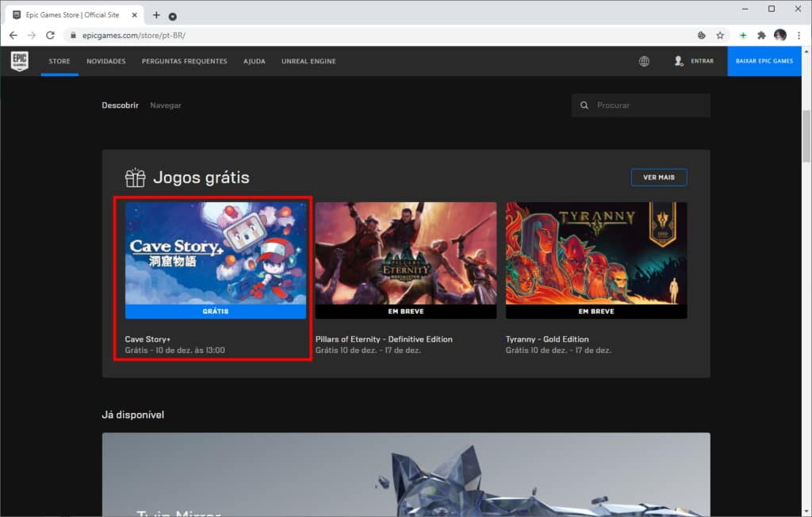This screenshot has height=517, width=812.
Task: Click the user profile icon beside Entrar
Action: [x=679, y=61]
